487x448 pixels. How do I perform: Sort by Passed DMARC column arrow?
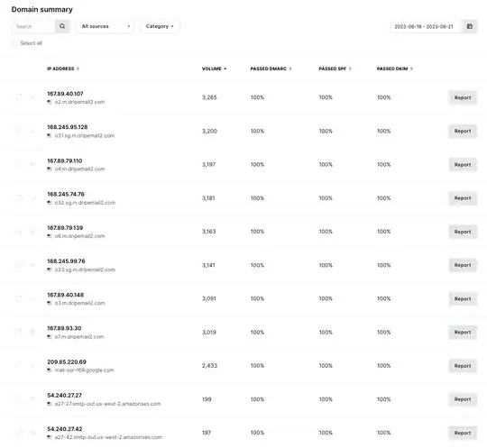point(290,69)
